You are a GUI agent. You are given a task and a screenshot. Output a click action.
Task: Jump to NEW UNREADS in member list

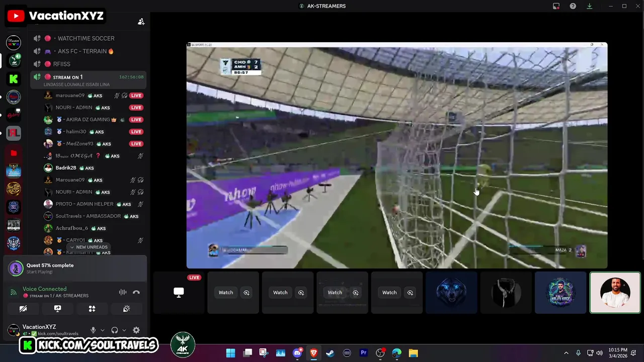[89, 247]
